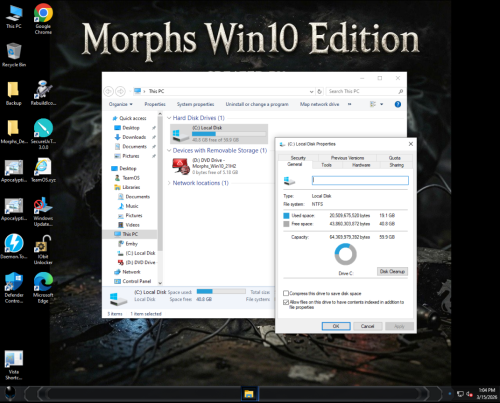Image resolution: width=500 pixels, height=403 pixels.
Task: Collapse Devices with Removable Storage group
Action: point(169,151)
